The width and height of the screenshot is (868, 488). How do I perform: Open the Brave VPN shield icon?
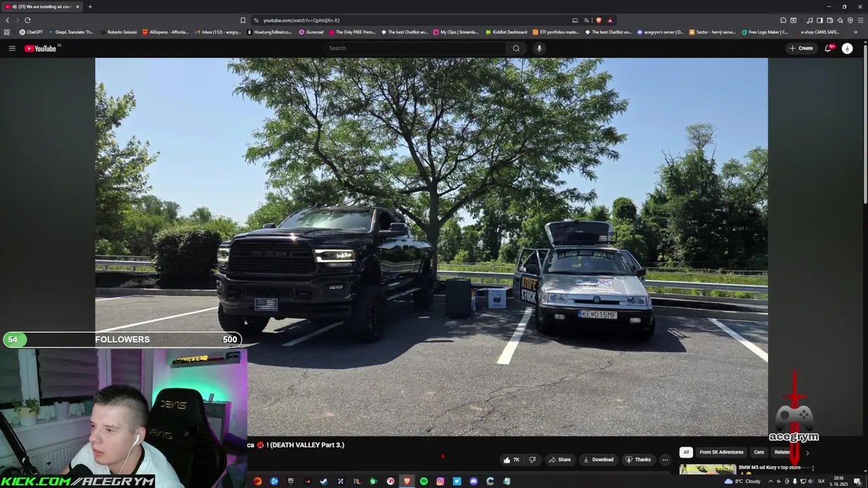850,20
